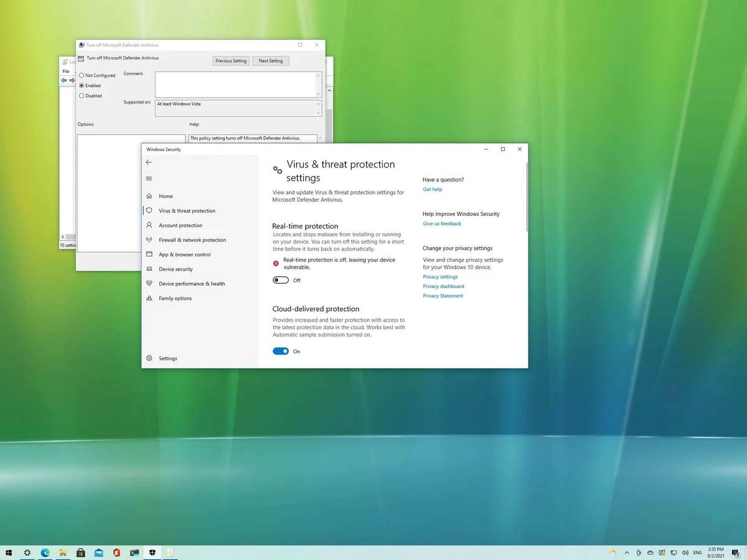The height and width of the screenshot is (560, 747).
Task: Click the Windows Security window vertical scrollbar
Action: [527, 198]
